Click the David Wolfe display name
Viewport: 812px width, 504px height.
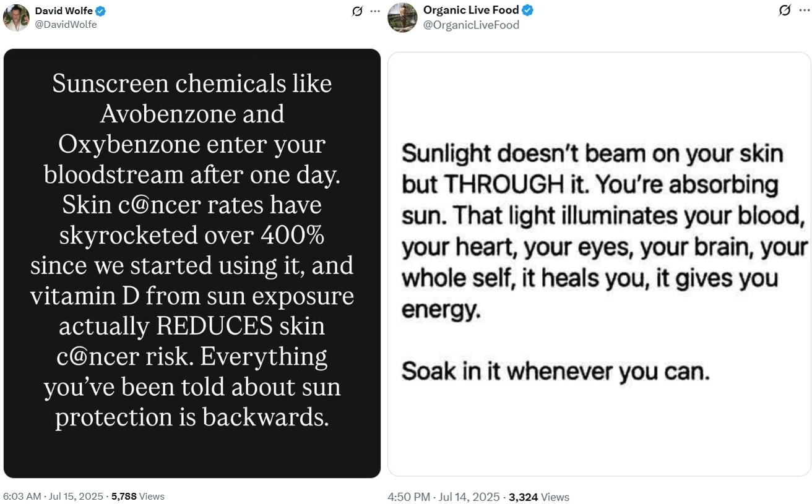(63, 11)
